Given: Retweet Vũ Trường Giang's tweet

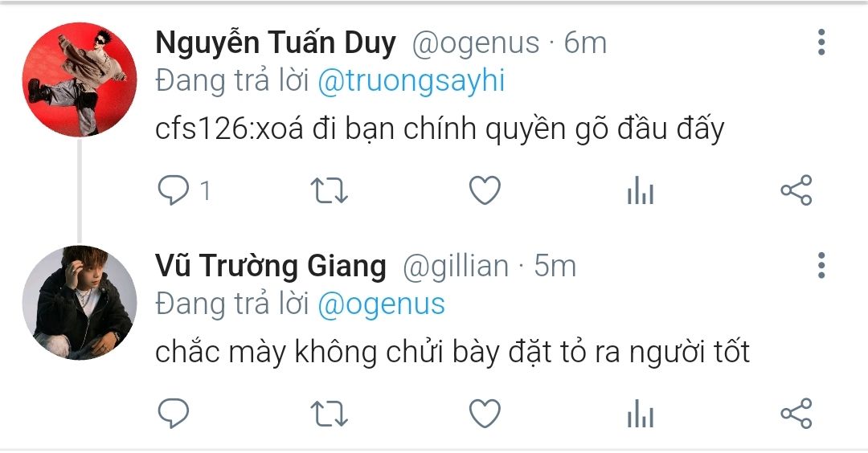Looking at the screenshot, I should pyautogui.click(x=329, y=414).
